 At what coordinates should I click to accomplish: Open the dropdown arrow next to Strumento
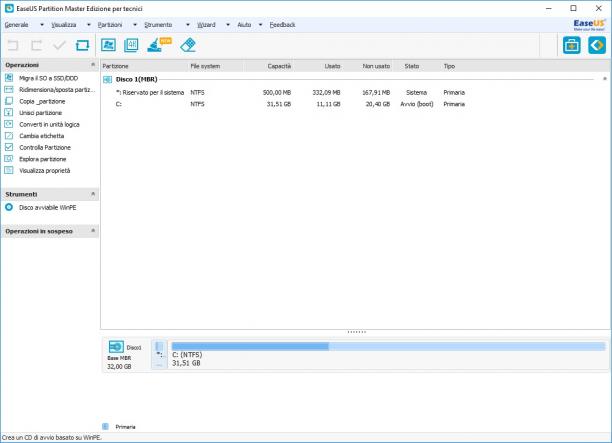click(x=188, y=25)
